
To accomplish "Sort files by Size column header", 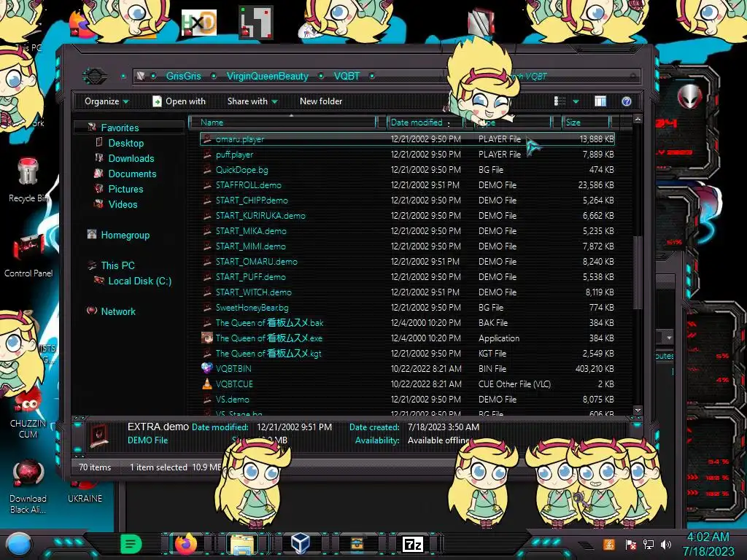I will click(586, 122).
